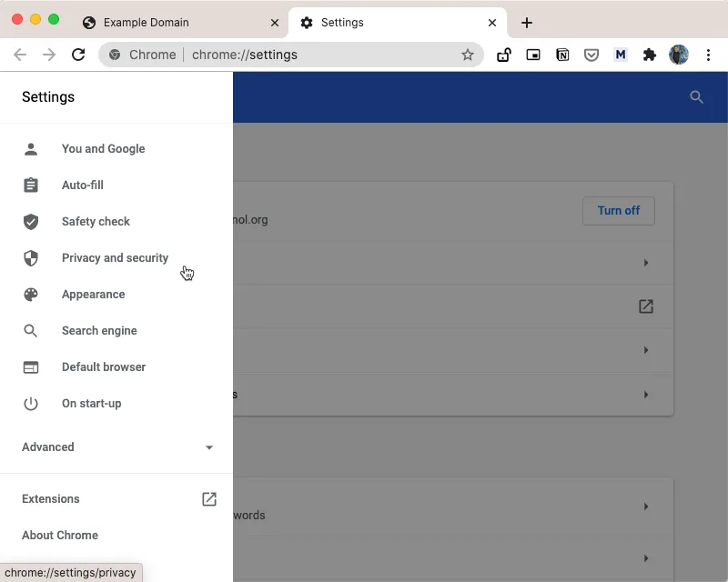This screenshot has height=582, width=728.
Task: Bookmark the page with the star icon
Action: coord(468,55)
